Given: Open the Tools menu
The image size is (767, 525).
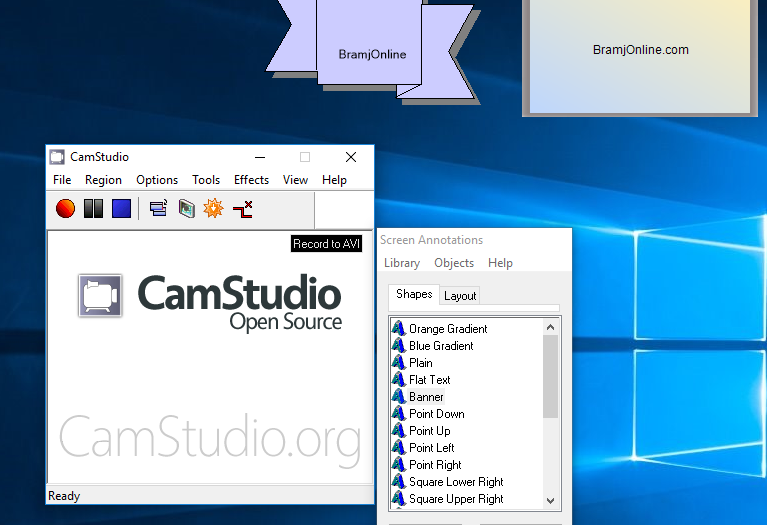Looking at the screenshot, I should tap(206, 180).
